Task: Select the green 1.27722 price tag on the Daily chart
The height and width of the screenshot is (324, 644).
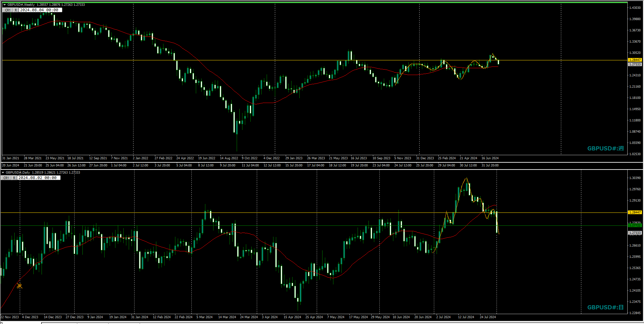Action: (635, 225)
